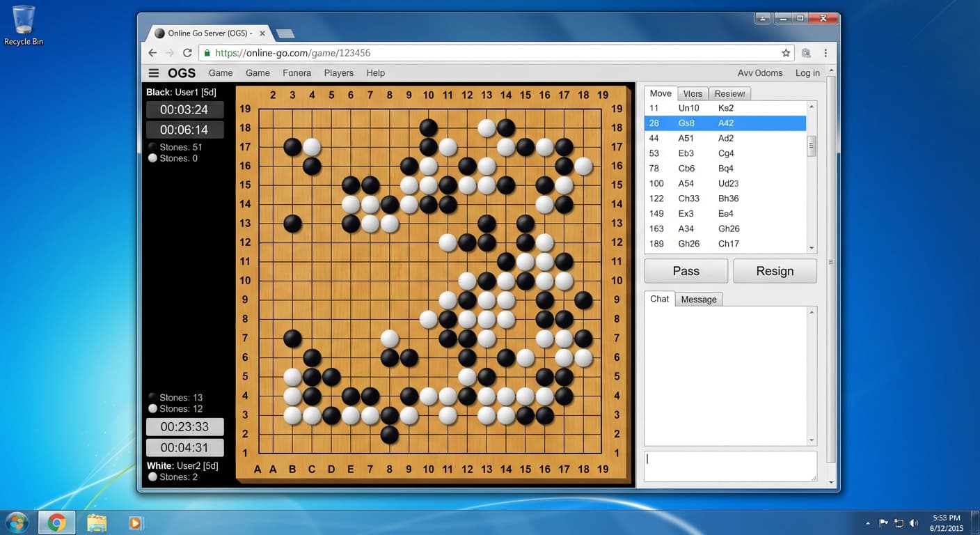Viewport: 980px width, 535px height.
Task: Bookmark page with star icon
Action: click(x=786, y=53)
